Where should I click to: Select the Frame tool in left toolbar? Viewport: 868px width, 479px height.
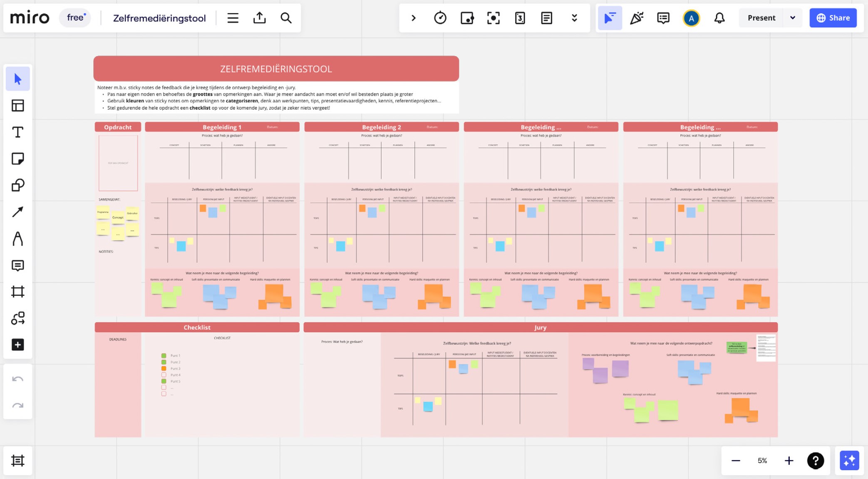click(17, 291)
